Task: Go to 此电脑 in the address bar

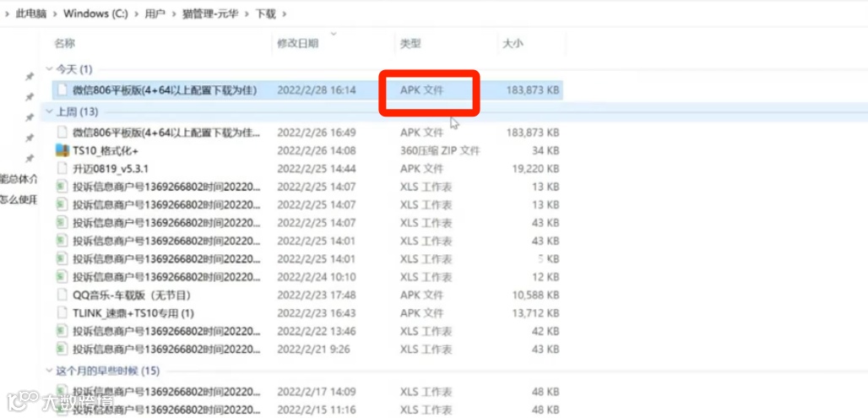Action: click(31, 14)
